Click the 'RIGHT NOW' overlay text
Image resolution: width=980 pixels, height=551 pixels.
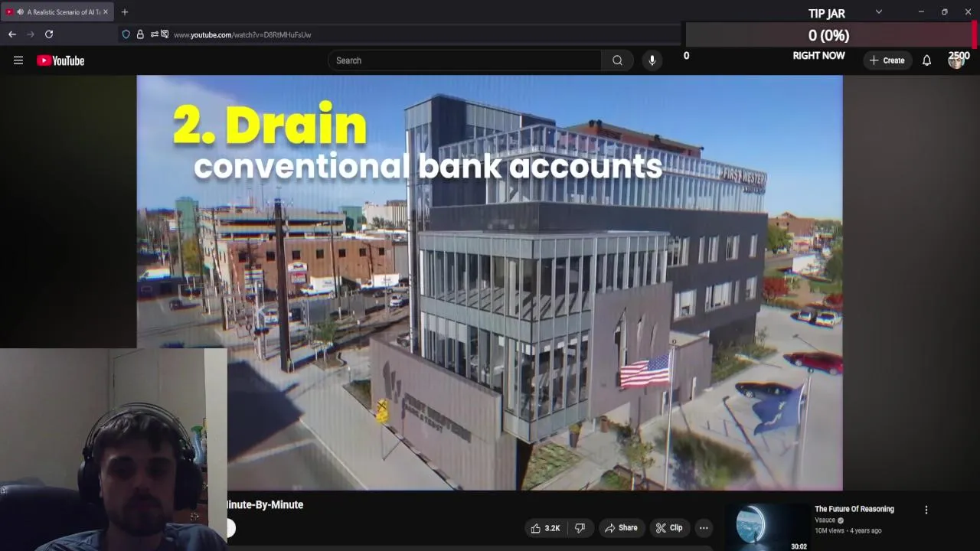coord(818,56)
